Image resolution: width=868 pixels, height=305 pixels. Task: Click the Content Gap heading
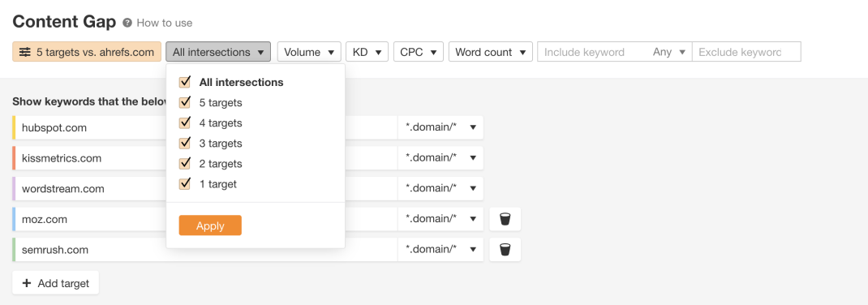64,22
